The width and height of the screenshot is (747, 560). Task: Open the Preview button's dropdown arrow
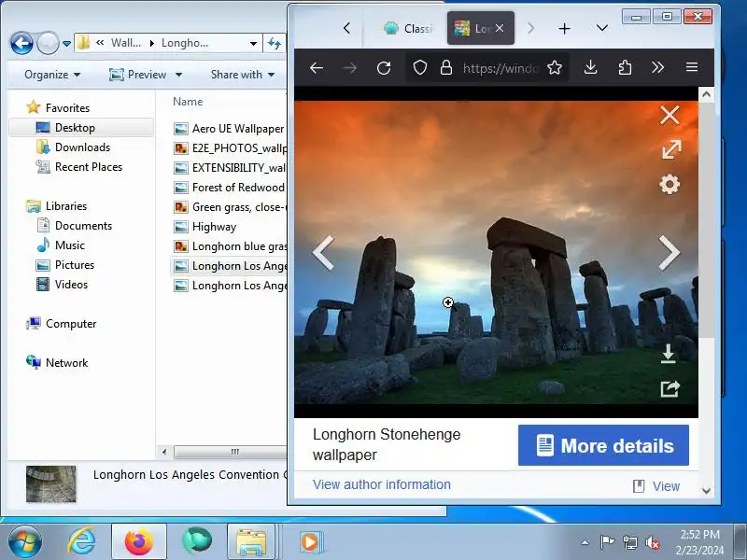[178, 75]
